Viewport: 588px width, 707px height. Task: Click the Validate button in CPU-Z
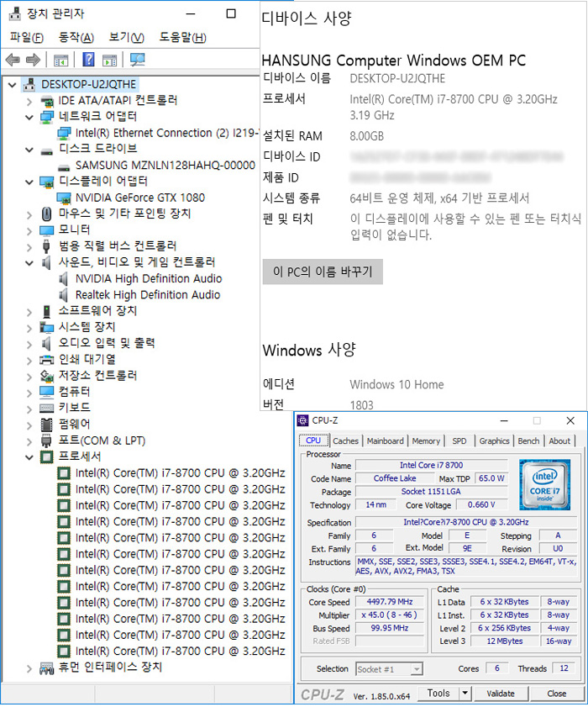500,694
